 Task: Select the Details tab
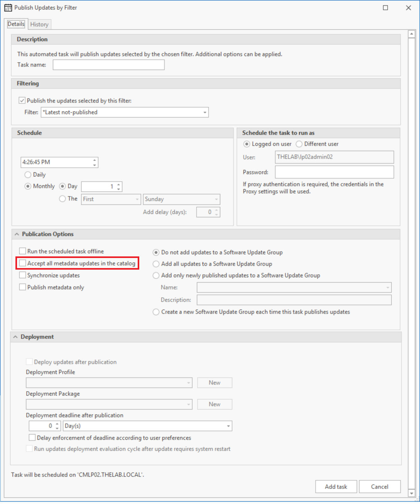[x=16, y=24]
